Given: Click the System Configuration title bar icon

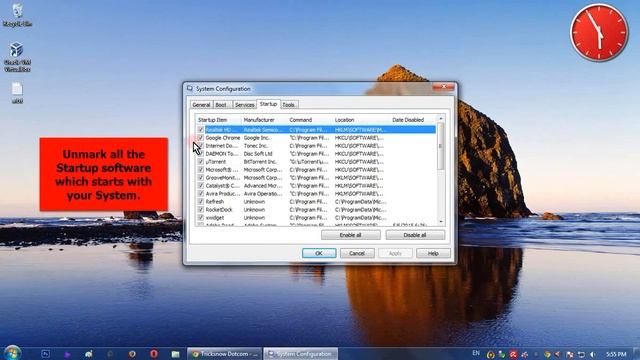Looking at the screenshot, I should [x=190, y=88].
